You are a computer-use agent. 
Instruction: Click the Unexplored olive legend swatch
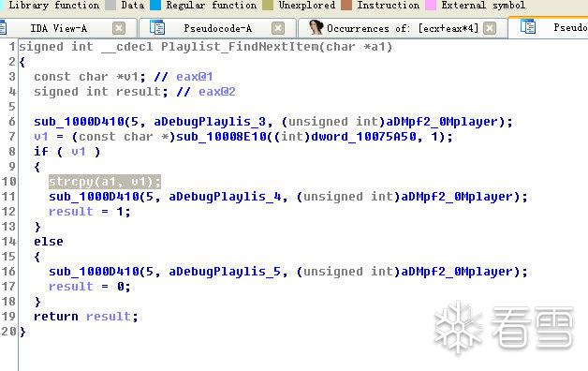point(268,6)
